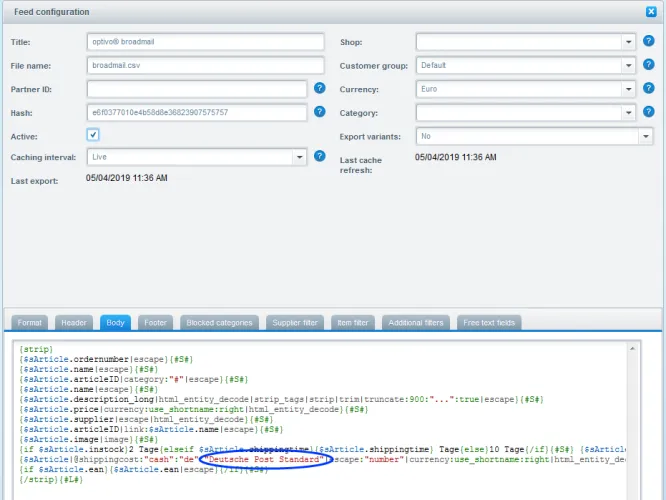Click the $sArticle.image template line
Screen dimensions: 666x500
(x=88, y=439)
